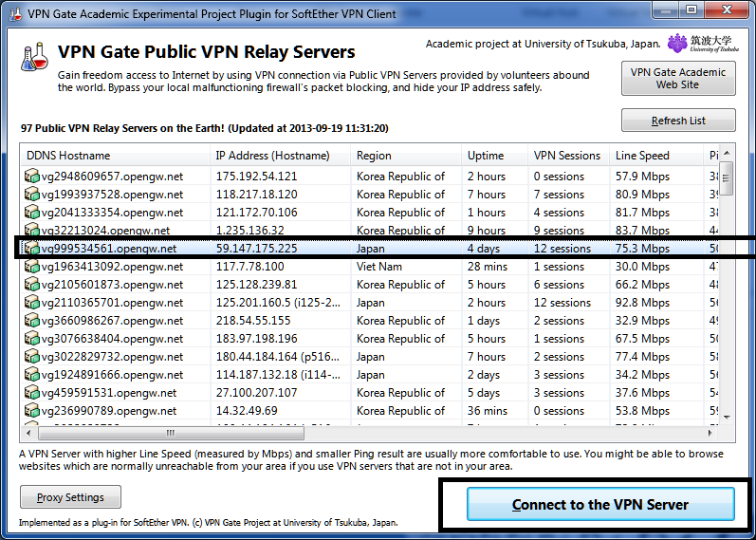
Task: Sort by VPN Sessions column header
Action: (569, 156)
